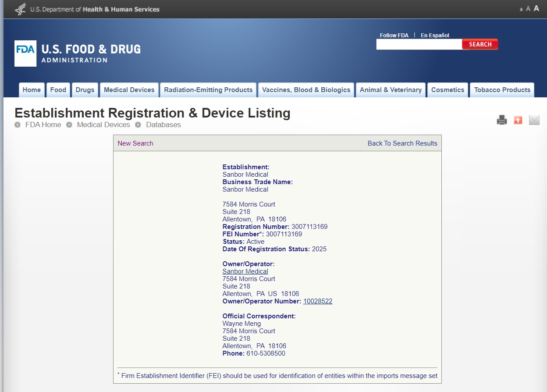
Task: Click the red SEARCH button
Action: click(480, 44)
